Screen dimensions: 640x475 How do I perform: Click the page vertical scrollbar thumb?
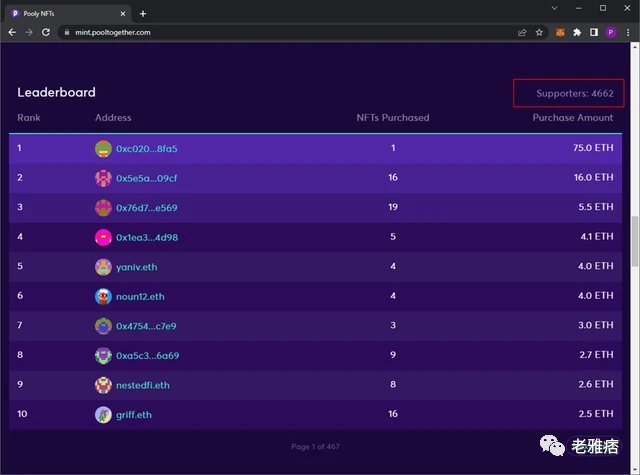click(635, 242)
